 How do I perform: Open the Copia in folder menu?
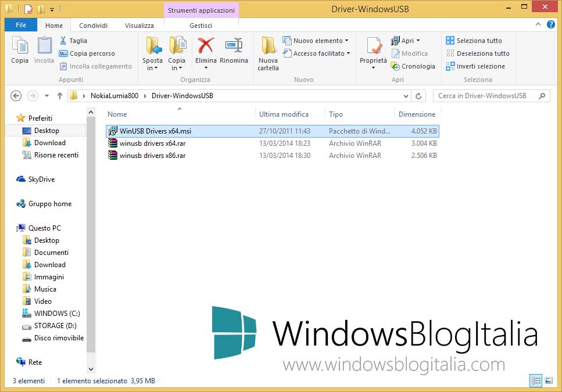point(177,53)
